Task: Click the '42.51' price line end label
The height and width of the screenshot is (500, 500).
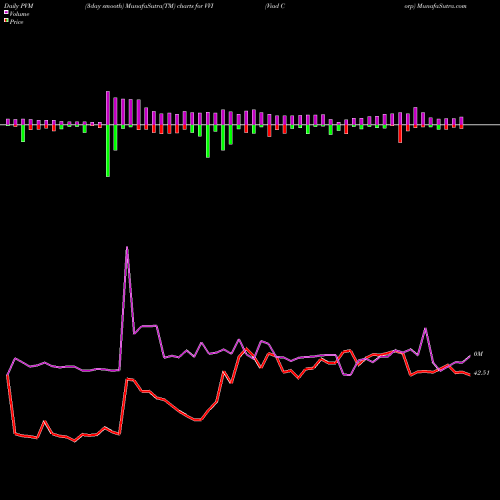Action: (482, 373)
